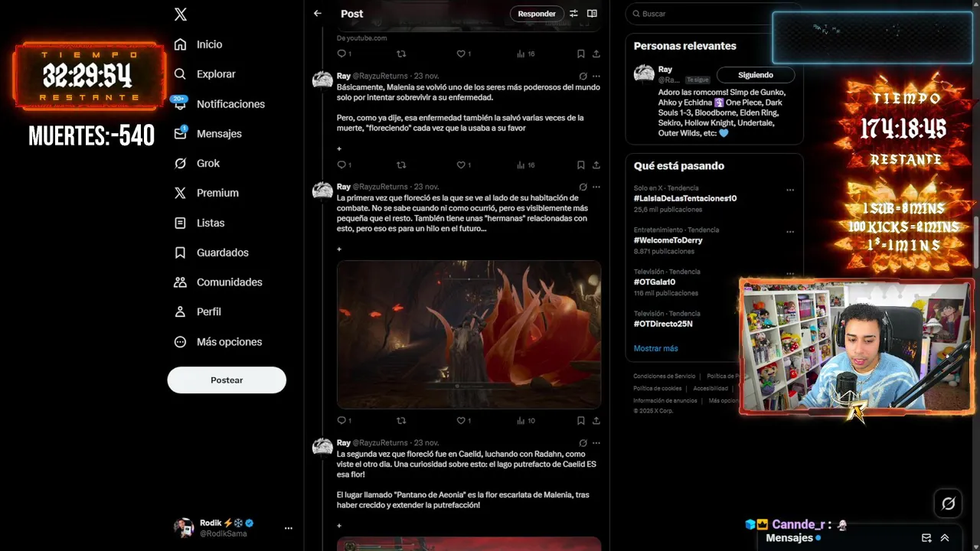The width and height of the screenshot is (980, 551).
Task: Repost the tweet with the flower image
Action: pyautogui.click(x=401, y=420)
